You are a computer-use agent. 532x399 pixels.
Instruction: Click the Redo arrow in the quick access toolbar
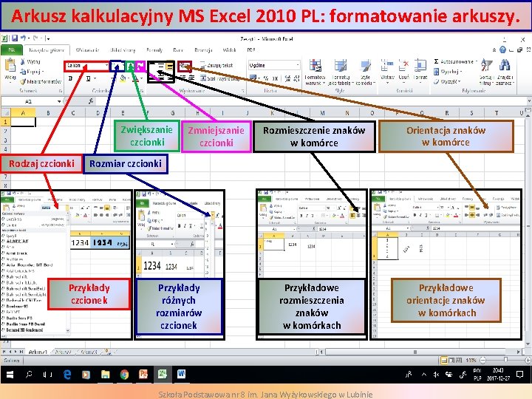[35, 38]
